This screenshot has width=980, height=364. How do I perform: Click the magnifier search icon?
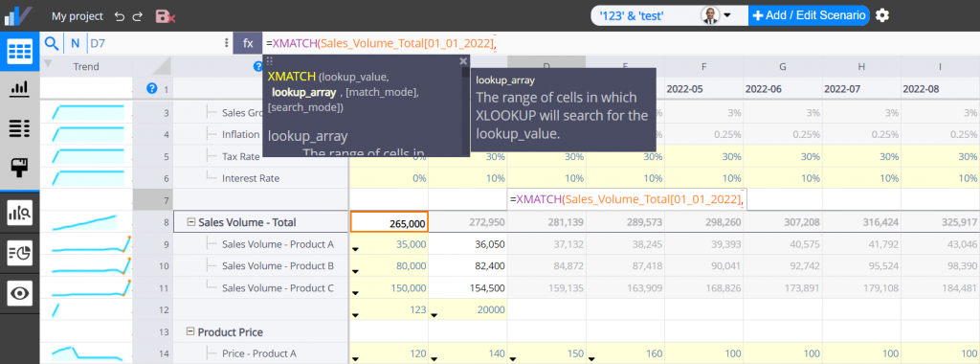pos(52,43)
